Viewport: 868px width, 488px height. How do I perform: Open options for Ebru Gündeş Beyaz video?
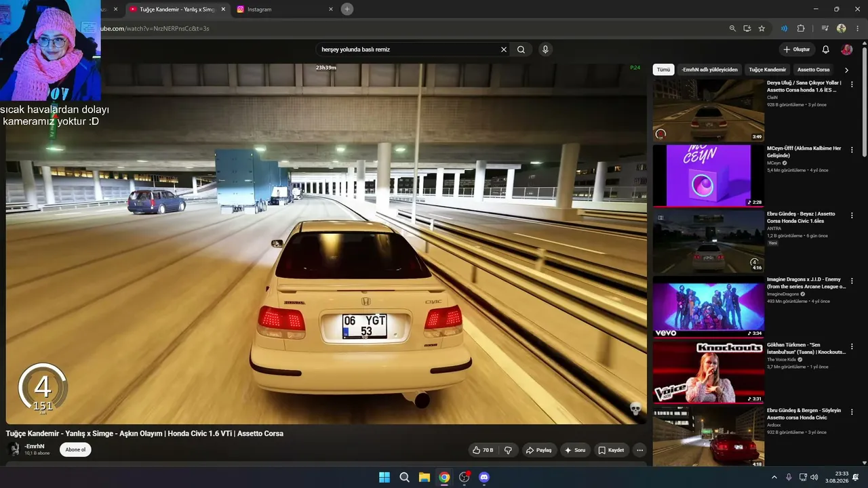point(852,216)
